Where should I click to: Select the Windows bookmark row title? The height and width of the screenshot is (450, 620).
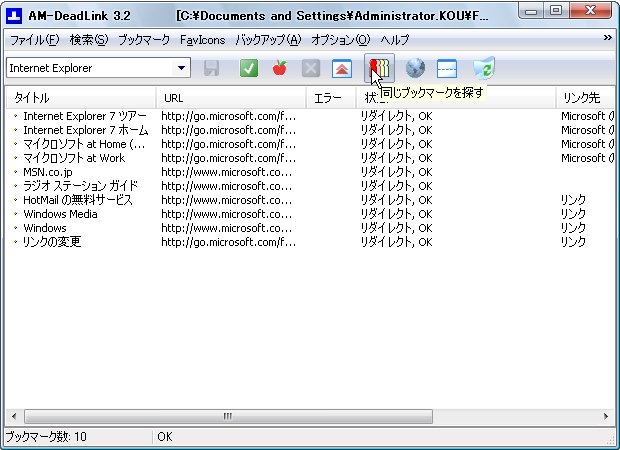pyautogui.click(x=45, y=228)
